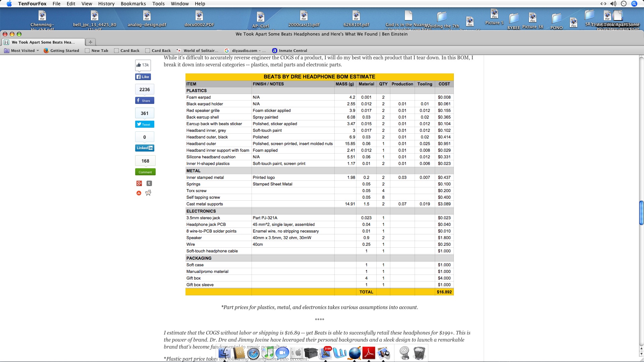Viewport: 644px width, 362px height.
Task: Click the scrollbar up arrow
Action: (641, 349)
